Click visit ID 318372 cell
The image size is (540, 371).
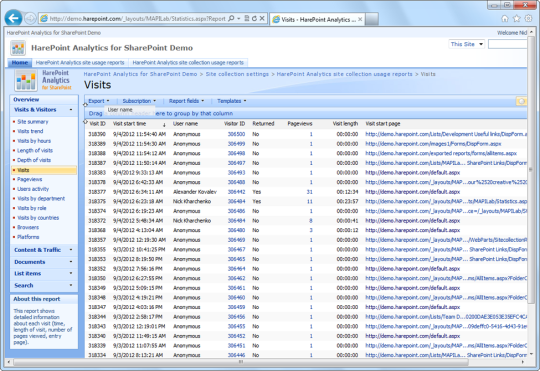[x=97, y=221]
